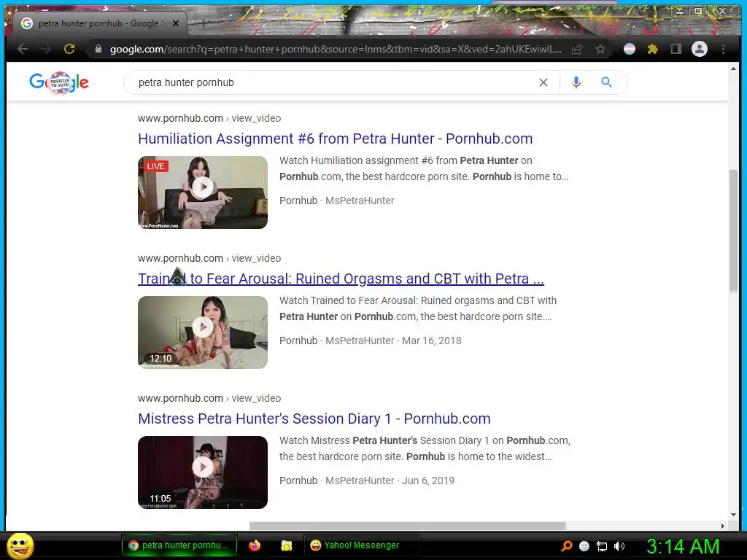
Task: Open the Chrome profile avatar menu
Action: 700,49
